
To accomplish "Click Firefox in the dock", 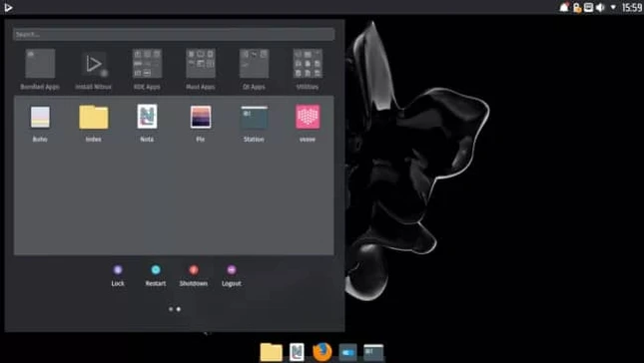I will 322,352.
